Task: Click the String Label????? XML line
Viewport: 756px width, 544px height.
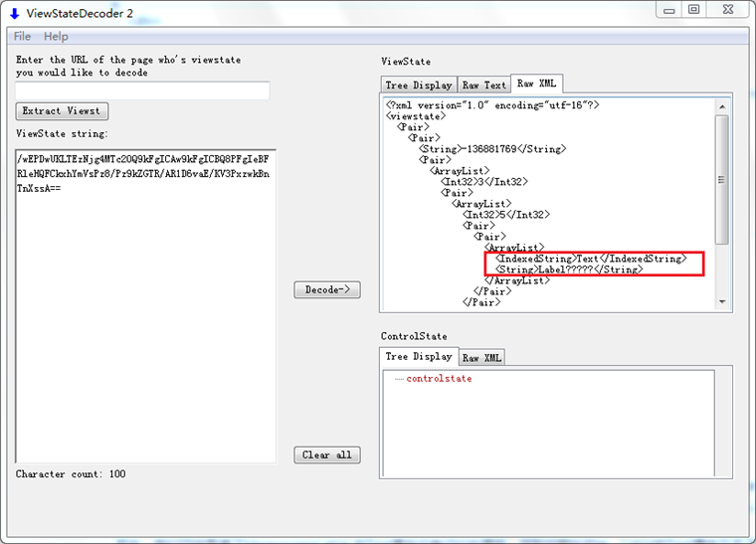Action: point(569,270)
